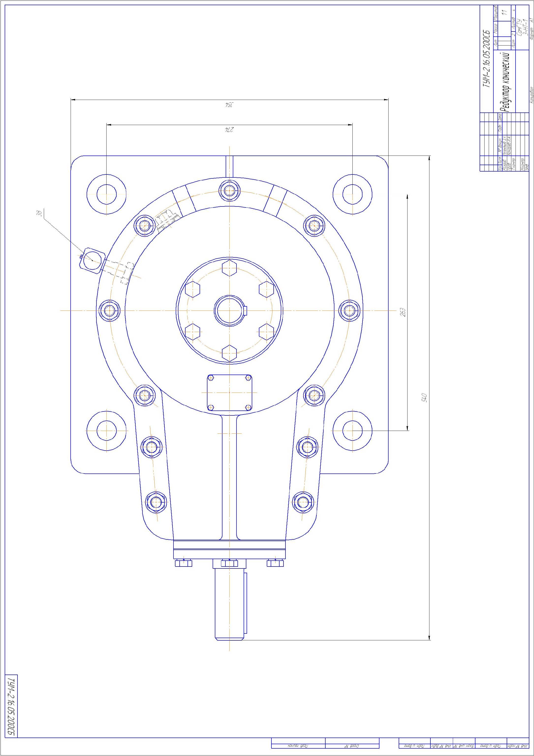Select the 263 vertical dimension value

(x=403, y=312)
